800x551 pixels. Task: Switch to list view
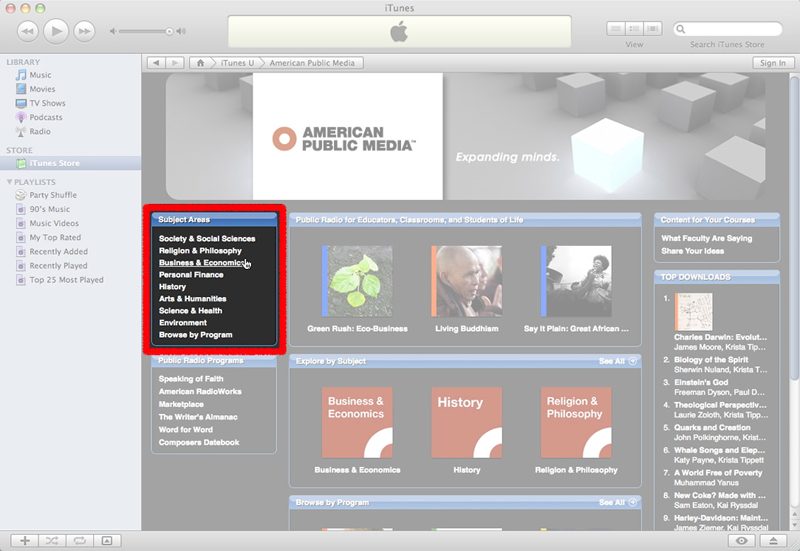(616, 29)
